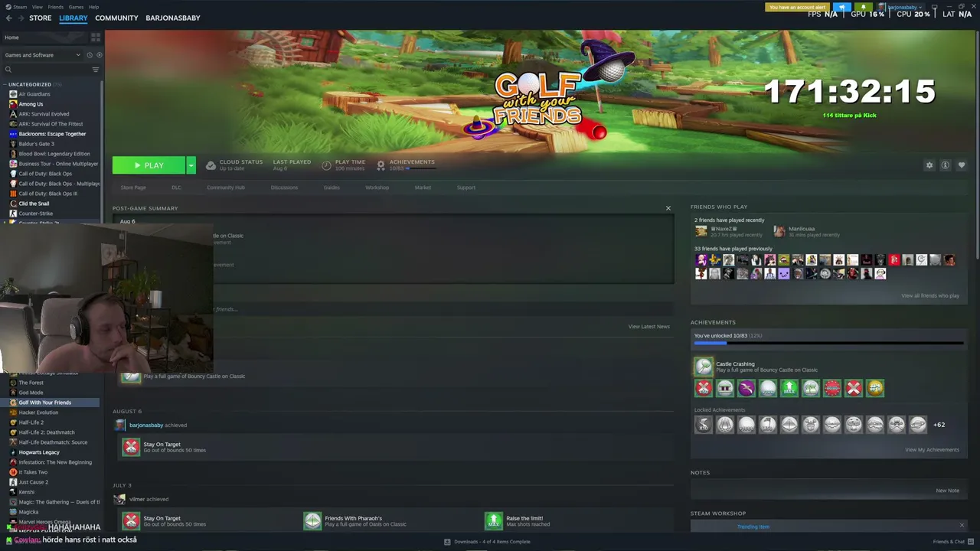This screenshot has height=551, width=980.
Task: Click View all friends who play
Action: click(930, 295)
